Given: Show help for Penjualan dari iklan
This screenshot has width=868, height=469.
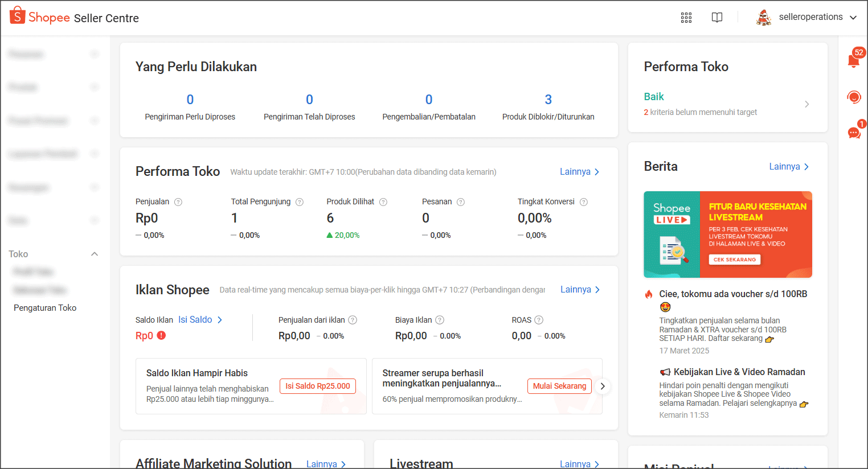Looking at the screenshot, I should click(x=353, y=320).
